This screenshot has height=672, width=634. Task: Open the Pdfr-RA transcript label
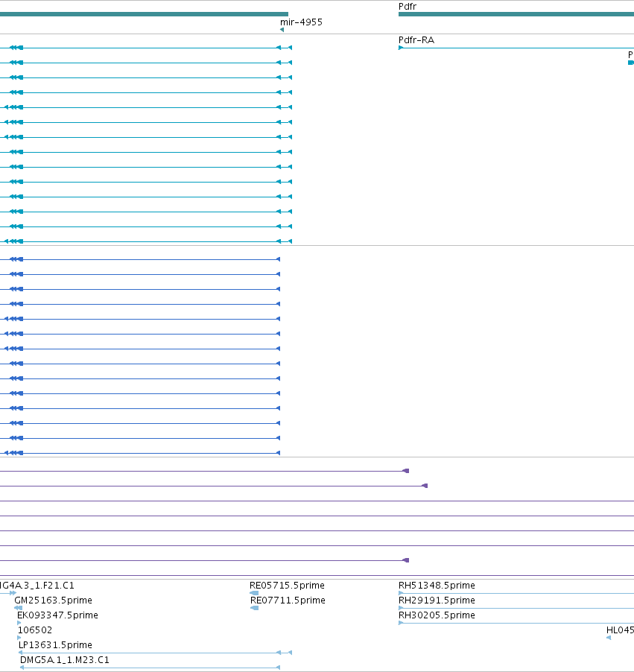(416, 40)
